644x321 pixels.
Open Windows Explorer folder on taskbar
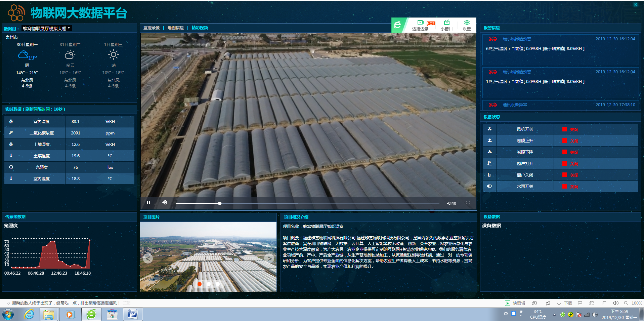pyautogui.click(x=49, y=315)
